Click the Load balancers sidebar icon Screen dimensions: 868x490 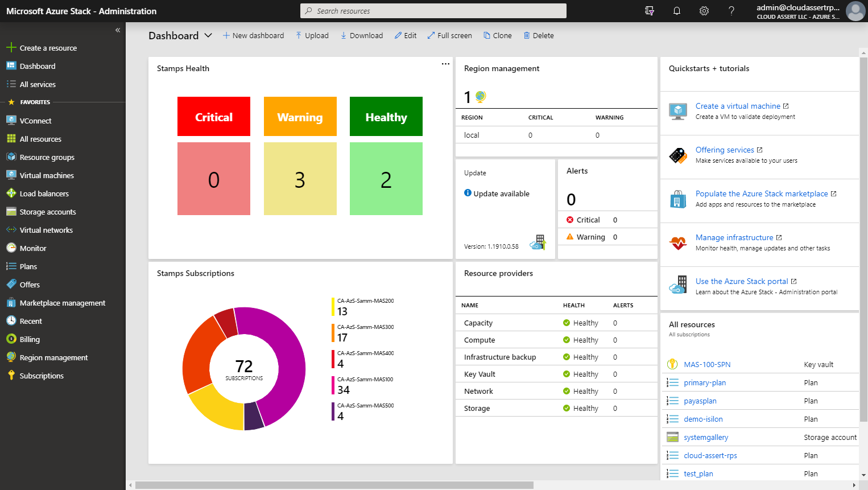(13, 193)
